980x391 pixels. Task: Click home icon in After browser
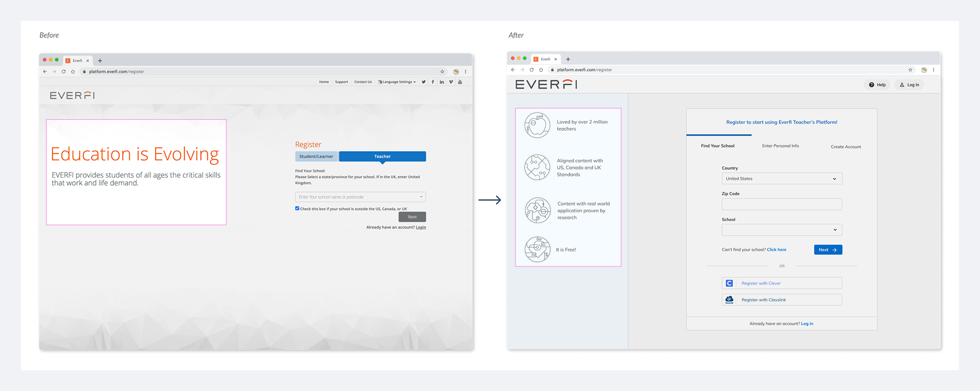coord(541,70)
